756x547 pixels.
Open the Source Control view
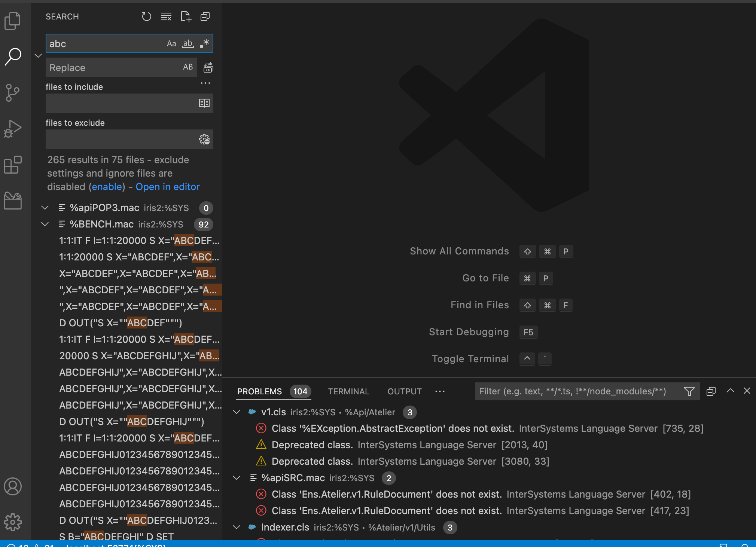point(13,93)
